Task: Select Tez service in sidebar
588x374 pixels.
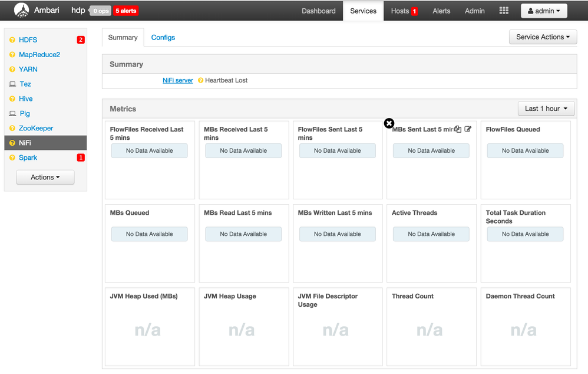Action: click(25, 84)
